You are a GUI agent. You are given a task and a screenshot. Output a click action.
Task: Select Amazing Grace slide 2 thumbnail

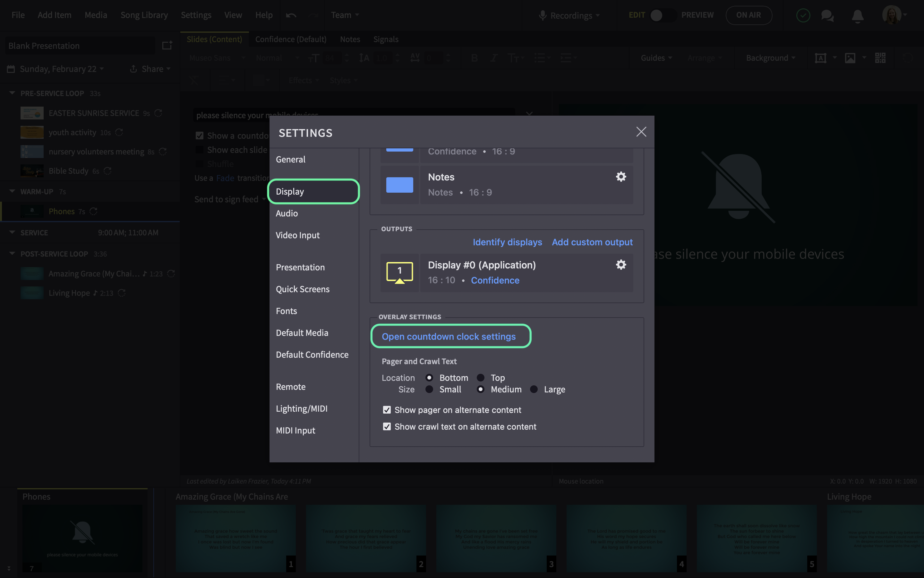[366, 538]
